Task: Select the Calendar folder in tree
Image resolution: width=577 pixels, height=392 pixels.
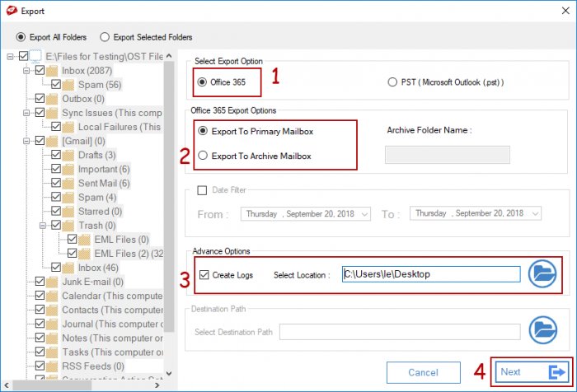Action: [x=112, y=296]
